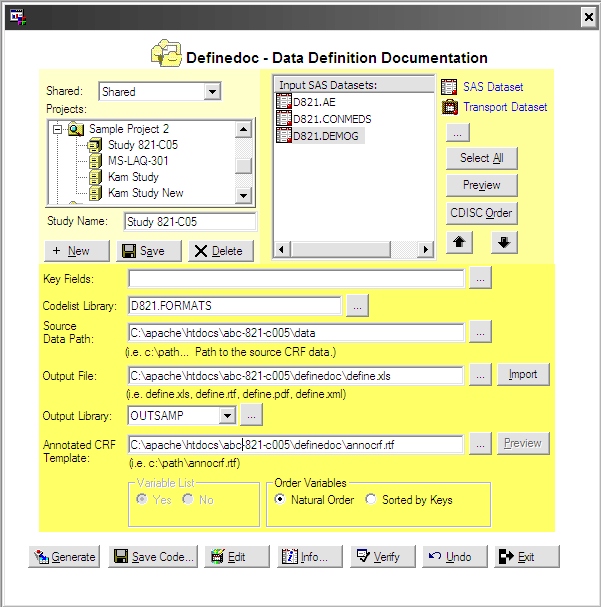The image size is (601, 607).
Task: Click the Study 821-C05 study icon
Action: click(x=95, y=145)
